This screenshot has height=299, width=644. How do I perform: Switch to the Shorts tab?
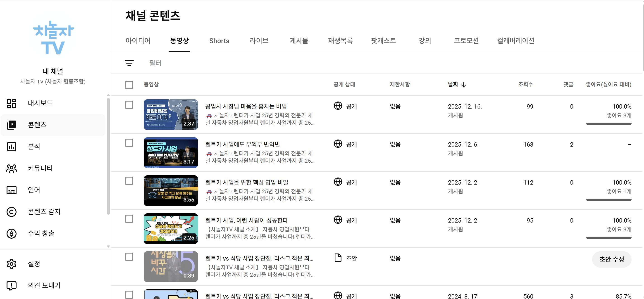(219, 41)
